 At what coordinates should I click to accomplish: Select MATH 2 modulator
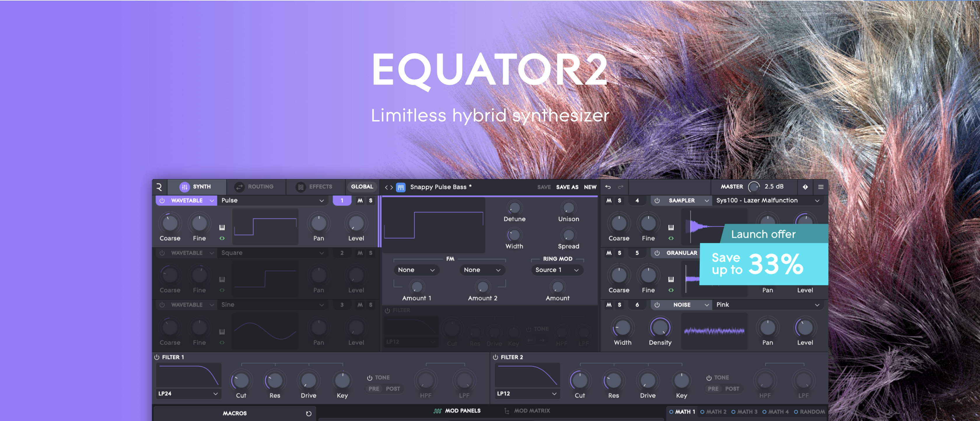(713, 412)
